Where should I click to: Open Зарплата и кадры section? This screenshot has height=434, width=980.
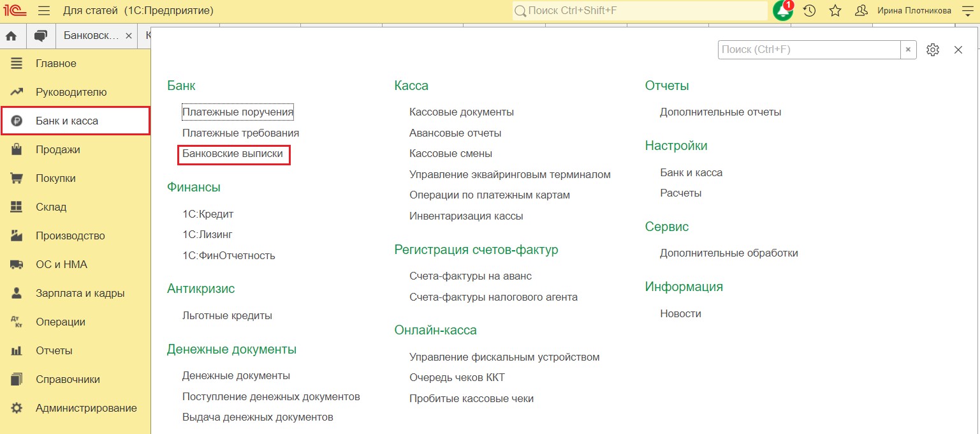75,293
